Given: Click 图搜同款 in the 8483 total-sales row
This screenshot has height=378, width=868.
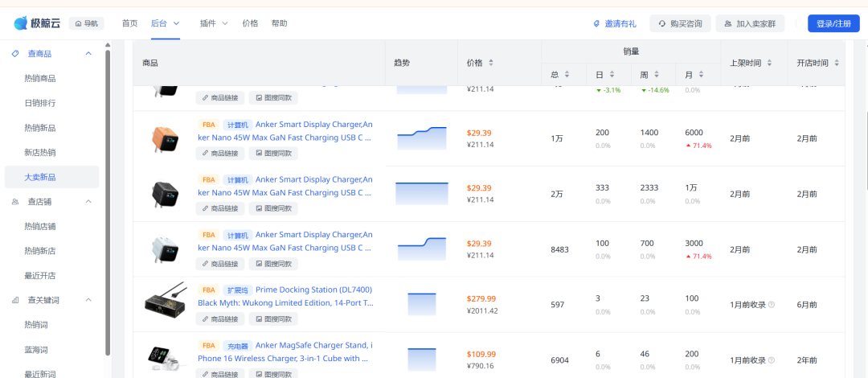Looking at the screenshot, I should click(x=273, y=264).
